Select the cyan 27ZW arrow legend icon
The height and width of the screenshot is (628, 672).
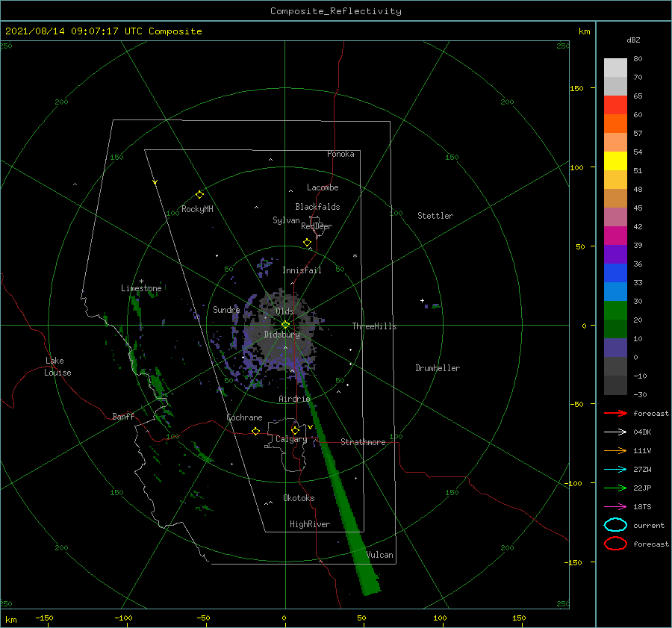pos(615,469)
